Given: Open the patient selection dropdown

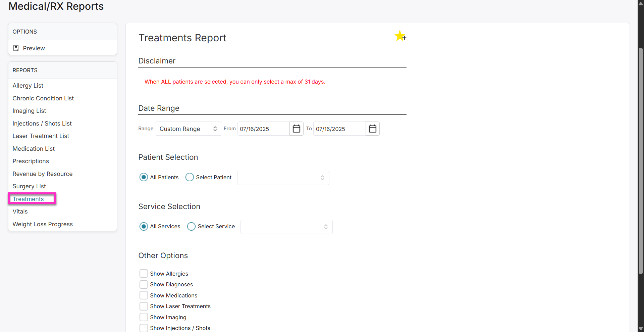Looking at the screenshot, I should tap(283, 178).
